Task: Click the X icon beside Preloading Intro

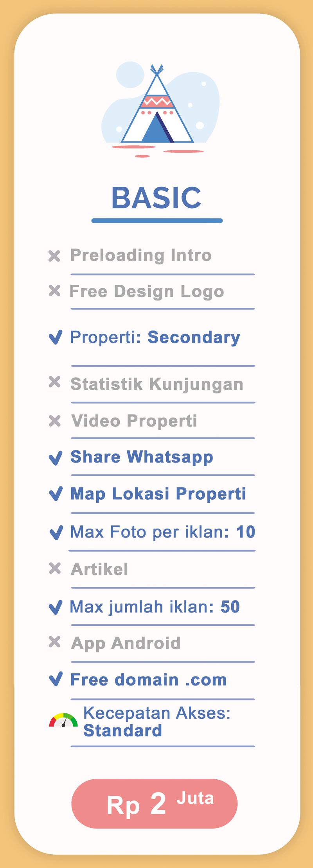Action: (54, 256)
